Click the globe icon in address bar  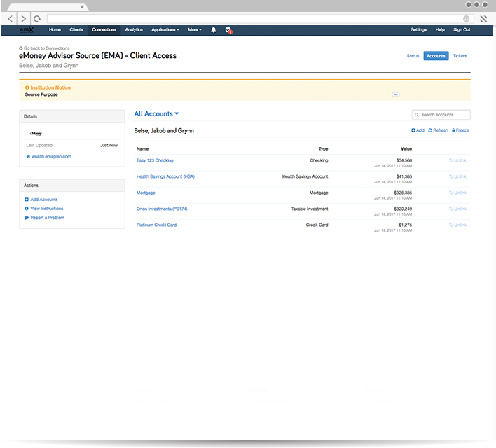pos(466,19)
